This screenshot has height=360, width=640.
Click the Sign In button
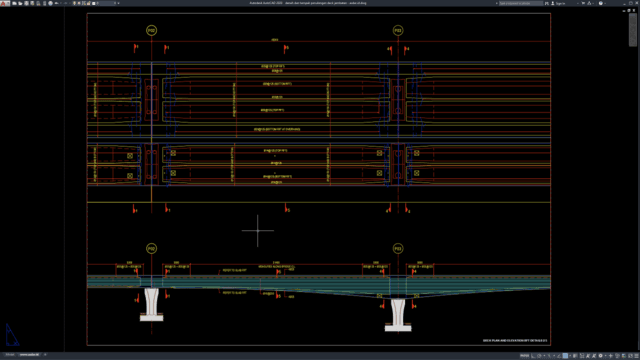point(559,3)
